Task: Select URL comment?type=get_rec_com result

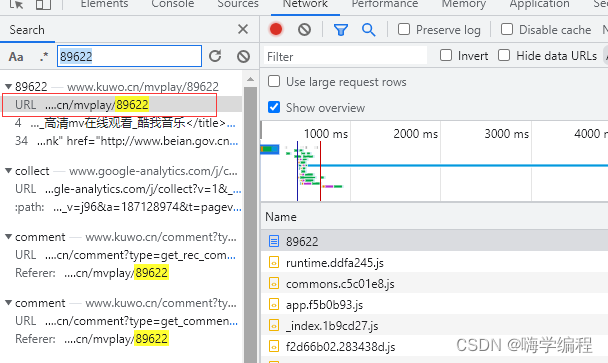Action: pos(122,255)
